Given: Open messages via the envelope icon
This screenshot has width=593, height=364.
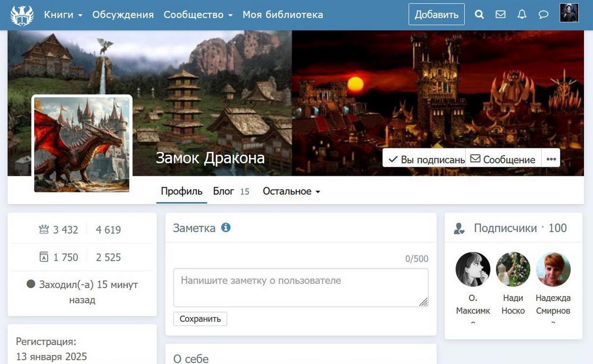Looking at the screenshot, I should click(x=500, y=15).
